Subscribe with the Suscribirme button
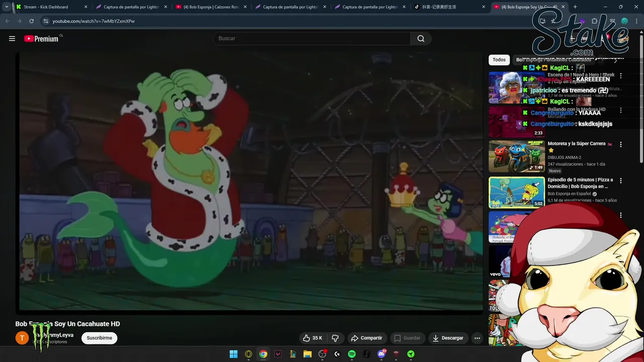The image size is (644, 362). [x=99, y=338]
